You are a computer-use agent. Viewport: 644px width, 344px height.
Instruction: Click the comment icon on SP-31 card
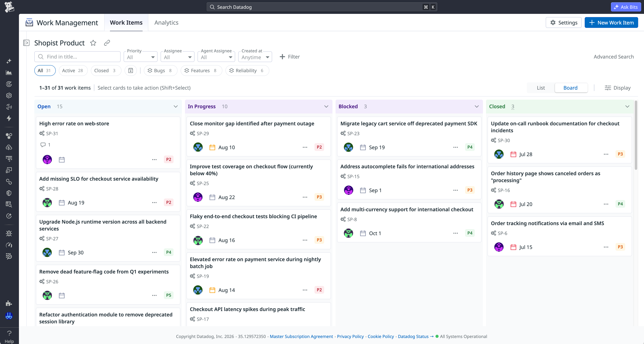43,145
